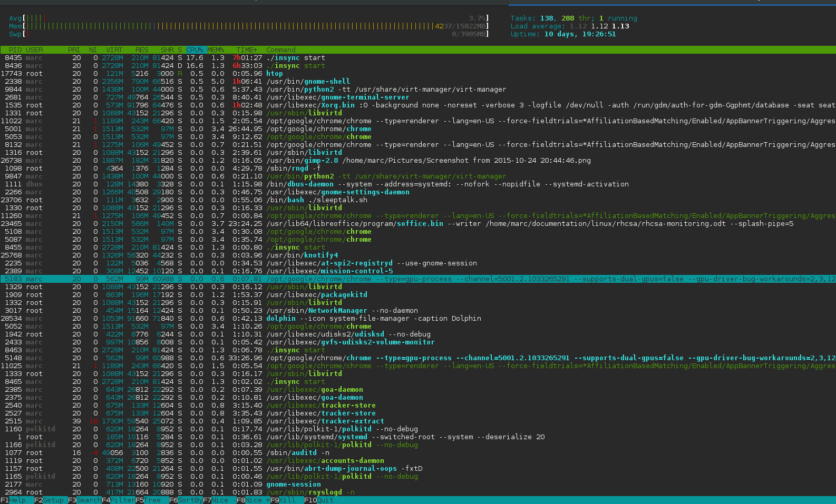Select the dolphin file manager process
This screenshot has width=836, height=504.
418,319
